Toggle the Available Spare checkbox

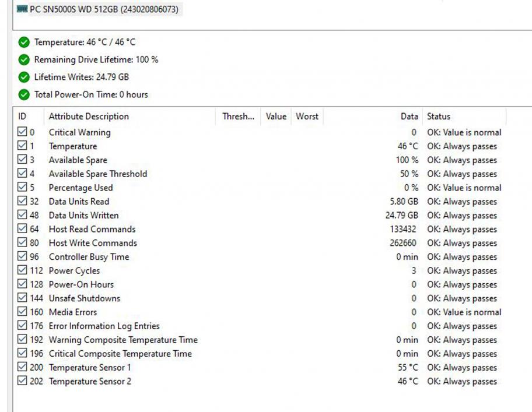[x=22, y=160]
